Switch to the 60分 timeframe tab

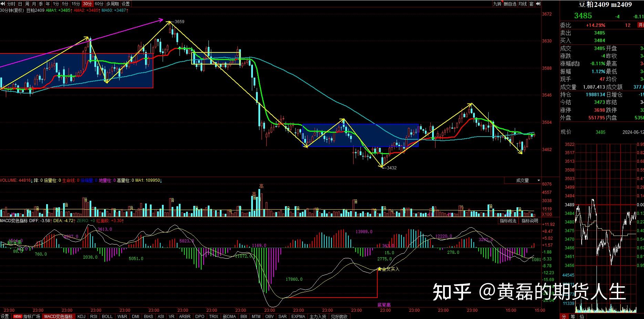pyautogui.click(x=99, y=4)
